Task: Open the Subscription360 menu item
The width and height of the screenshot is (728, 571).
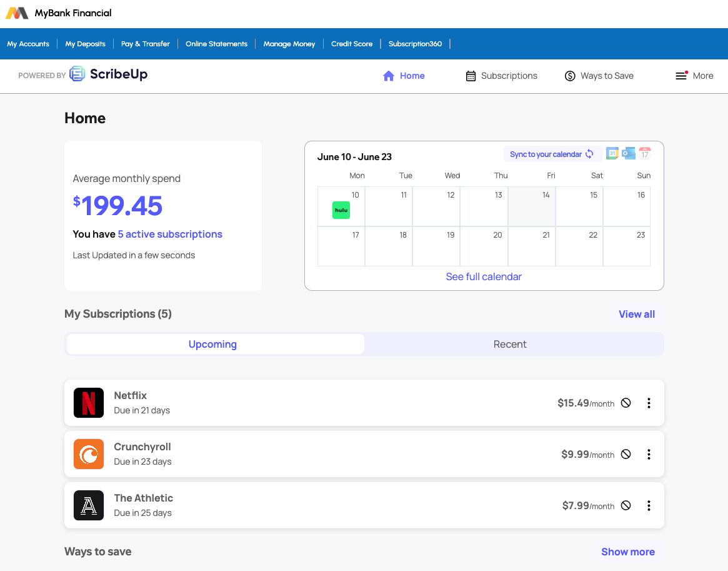Action: click(415, 44)
